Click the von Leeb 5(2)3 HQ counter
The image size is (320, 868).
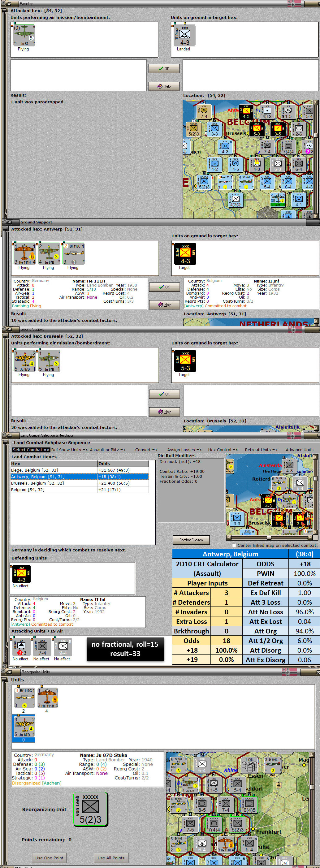91,809
